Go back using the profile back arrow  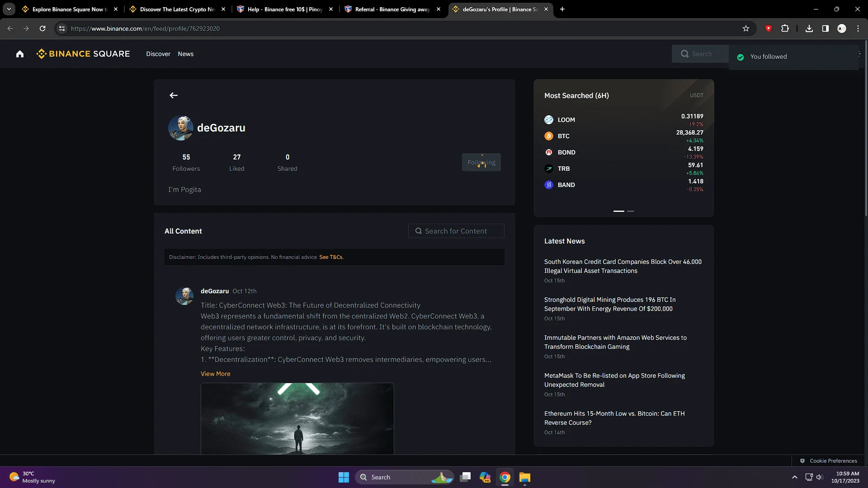[x=174, y=95]
